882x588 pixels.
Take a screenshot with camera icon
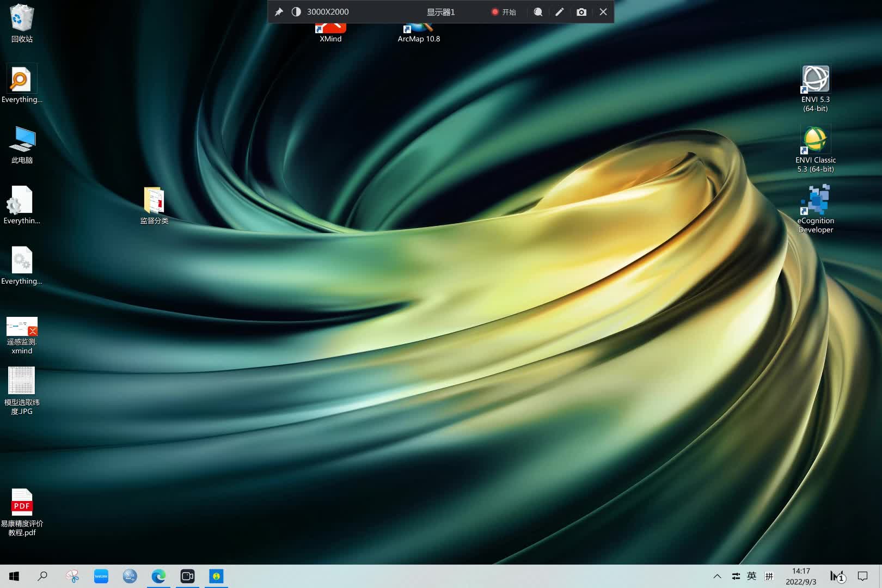(581, 12)
